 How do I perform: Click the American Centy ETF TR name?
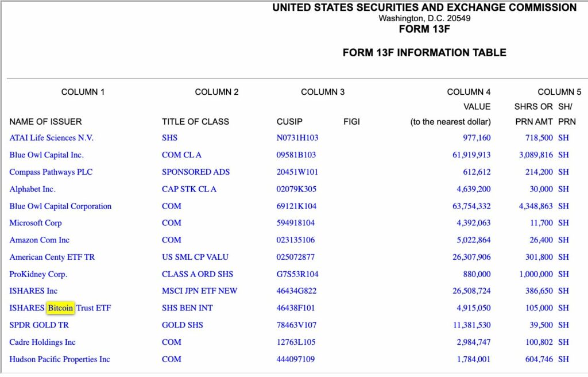pyautogui.click(x=52, y=257)
